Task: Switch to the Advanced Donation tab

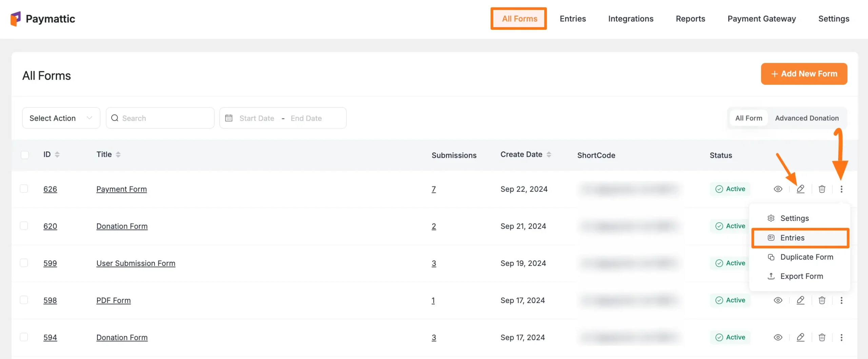Action: tap(807, 118)
